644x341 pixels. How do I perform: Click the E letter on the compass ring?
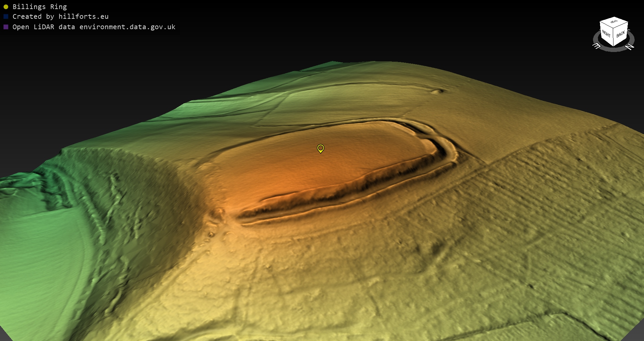597,46
